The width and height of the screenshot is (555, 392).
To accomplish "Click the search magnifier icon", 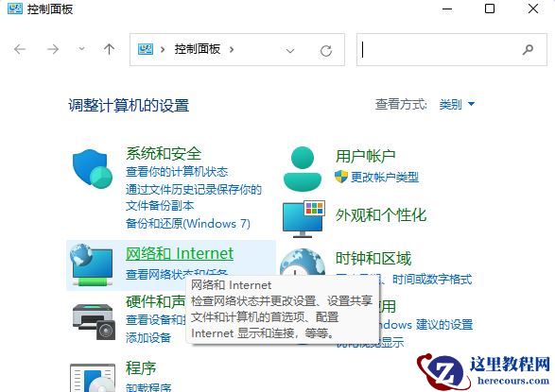I will click(528, 49).
